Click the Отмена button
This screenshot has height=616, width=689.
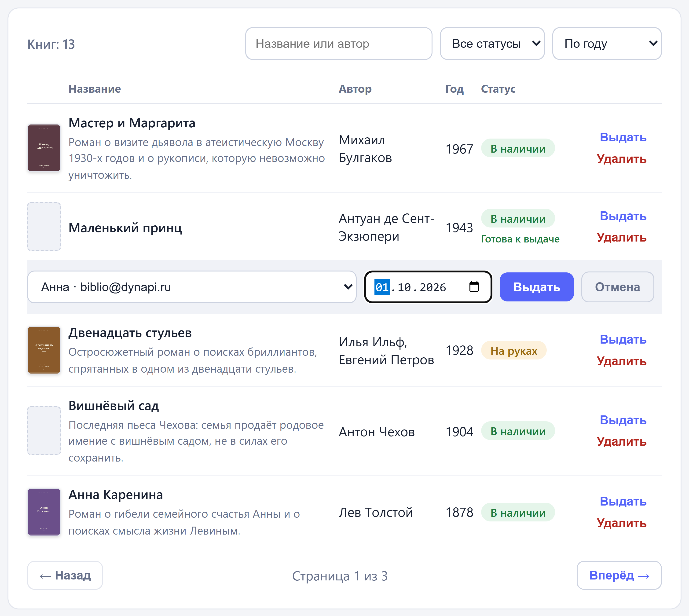618,287
